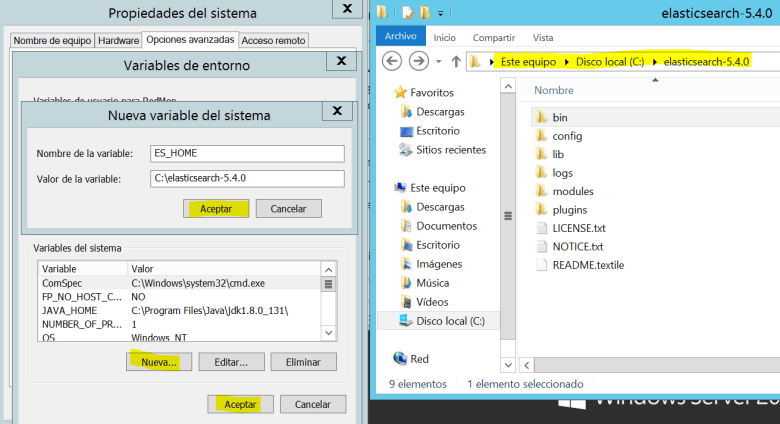Open the Archivo ribbon tab

(401, 38)
